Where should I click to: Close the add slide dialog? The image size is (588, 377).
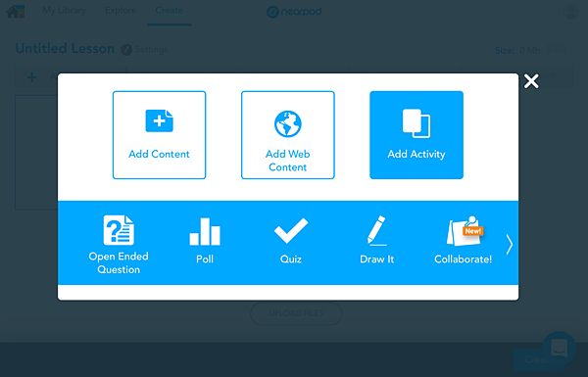tap(531, 81)
